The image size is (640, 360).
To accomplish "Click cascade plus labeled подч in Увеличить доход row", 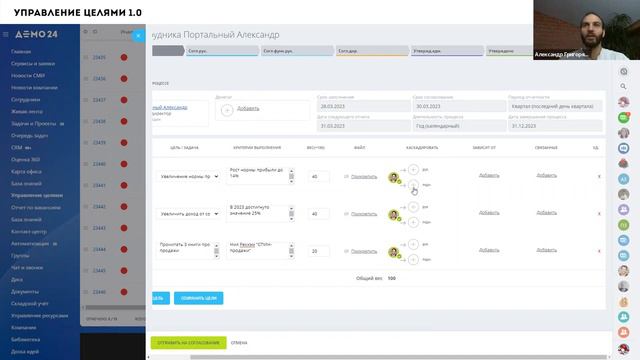I will [413, 222].
